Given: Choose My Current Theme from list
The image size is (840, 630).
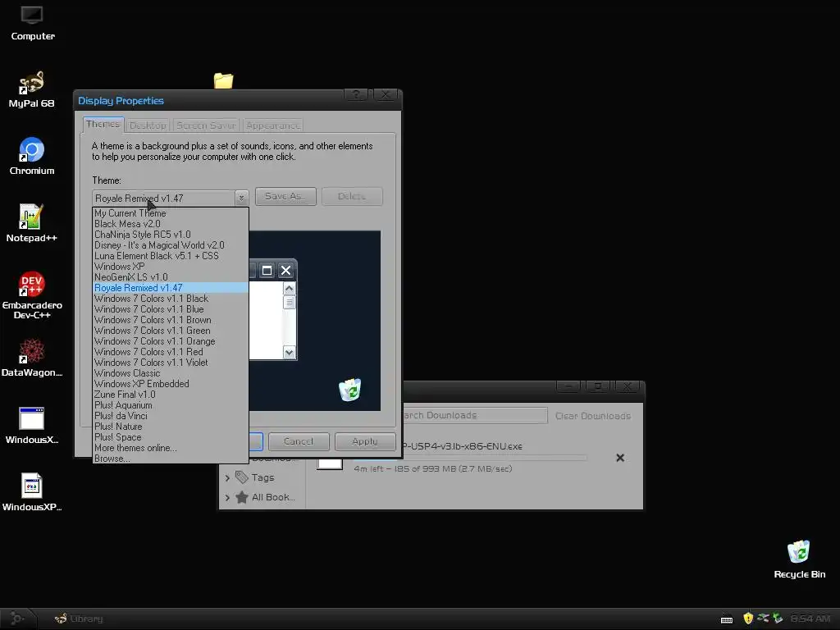Looking at the screenshot, I should [x=171, y=213].
